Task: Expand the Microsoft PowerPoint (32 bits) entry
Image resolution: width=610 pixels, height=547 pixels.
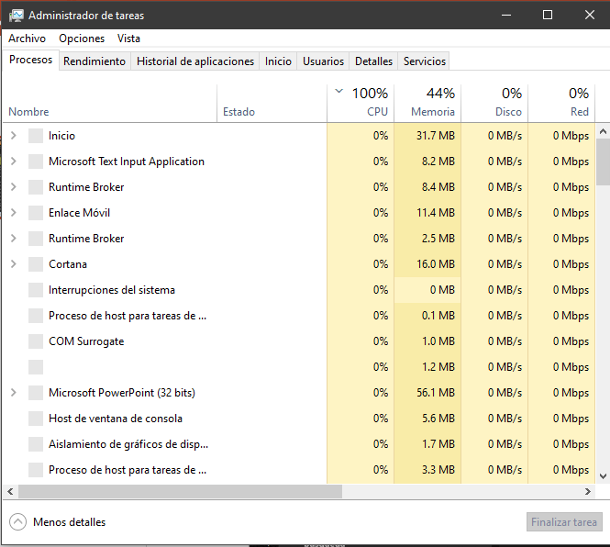Action: (13, 393)
